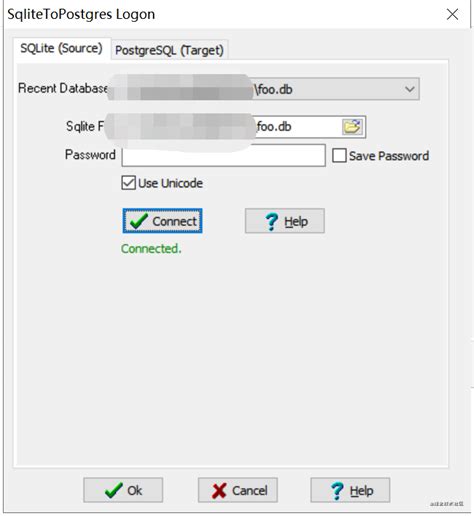This screenshot has height=516, width=474.
Task: Confirm with the Ok button label
Action: tap(135, 491)
